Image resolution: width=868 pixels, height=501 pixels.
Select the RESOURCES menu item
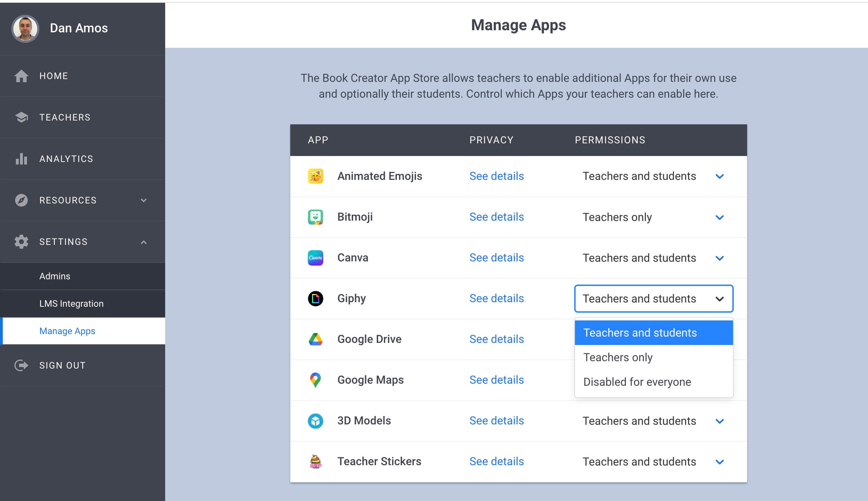point(83,200)
